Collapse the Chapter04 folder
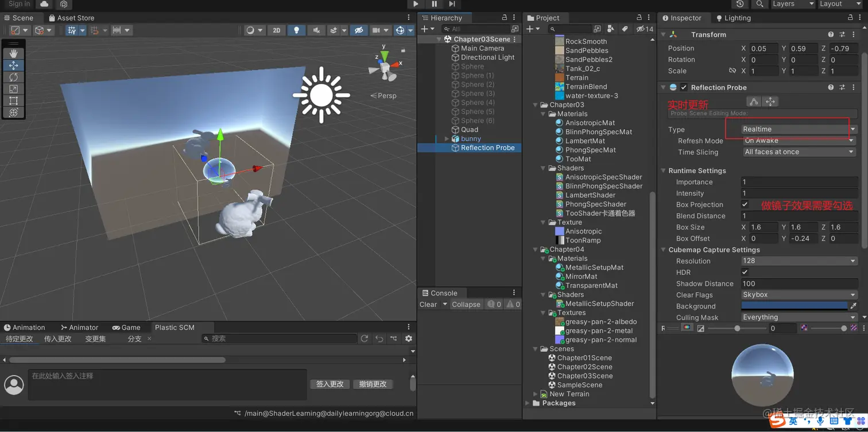The height and width of the screenshot is (432, 868). (x=536, y=250)
